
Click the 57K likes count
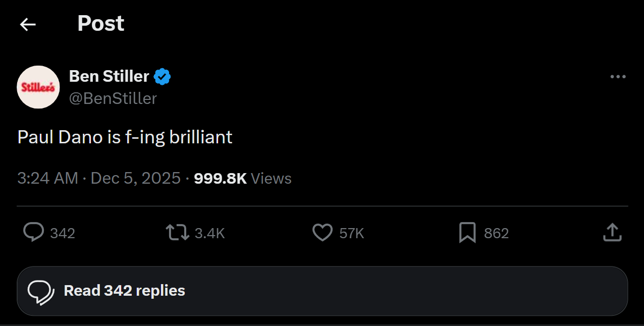(352, 233)
